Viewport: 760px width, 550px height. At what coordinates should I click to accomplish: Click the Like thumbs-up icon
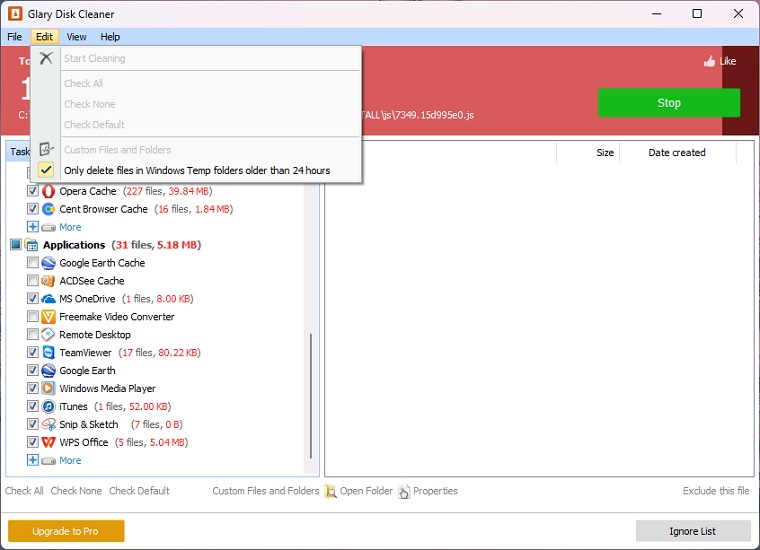[710, 61]
